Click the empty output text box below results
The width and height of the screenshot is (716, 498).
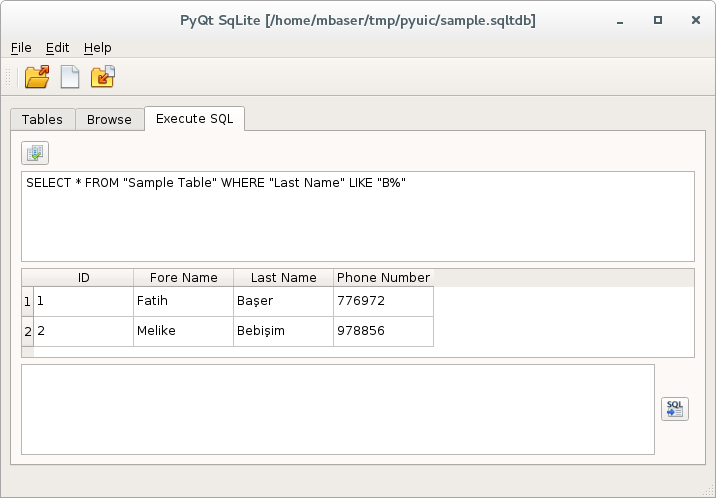click(338, 409)
